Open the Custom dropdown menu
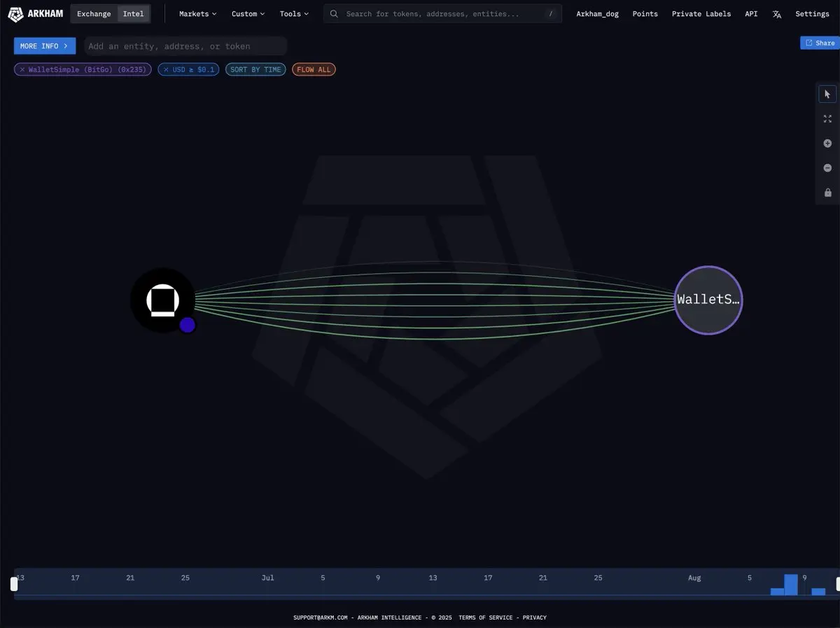This screenshot has height=628, width=840. tap(248, 14)
